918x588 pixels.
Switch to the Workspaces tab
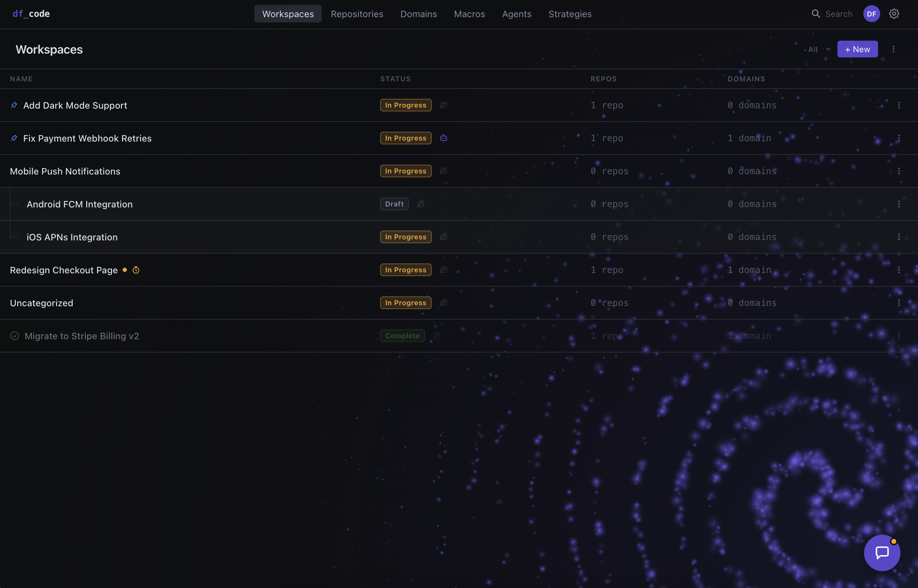pos(288,14)
